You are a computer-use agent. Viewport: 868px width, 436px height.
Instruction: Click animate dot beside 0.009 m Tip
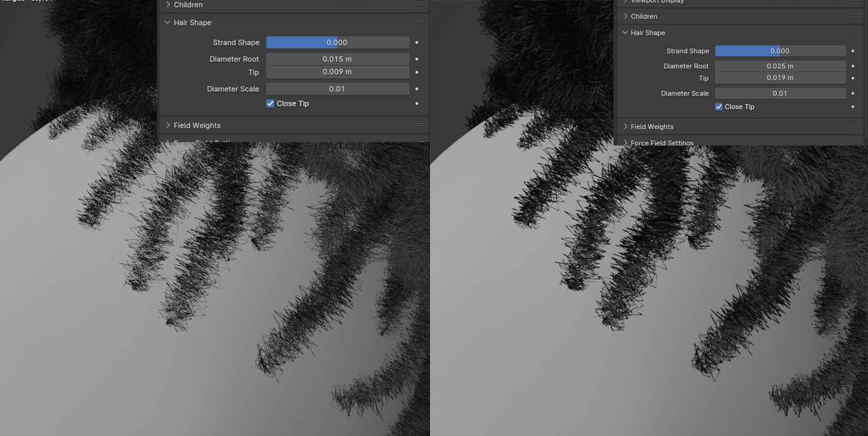[x=417, y=72]
